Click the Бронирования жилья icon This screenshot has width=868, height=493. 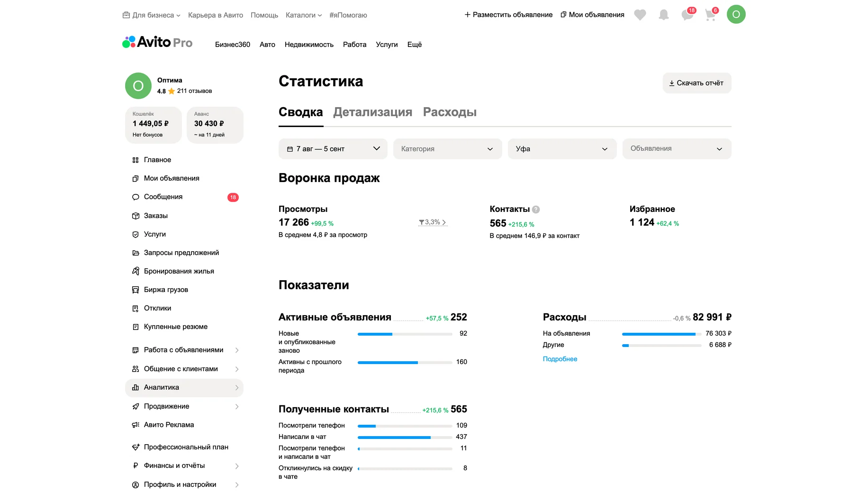click(x=136, y=271)
